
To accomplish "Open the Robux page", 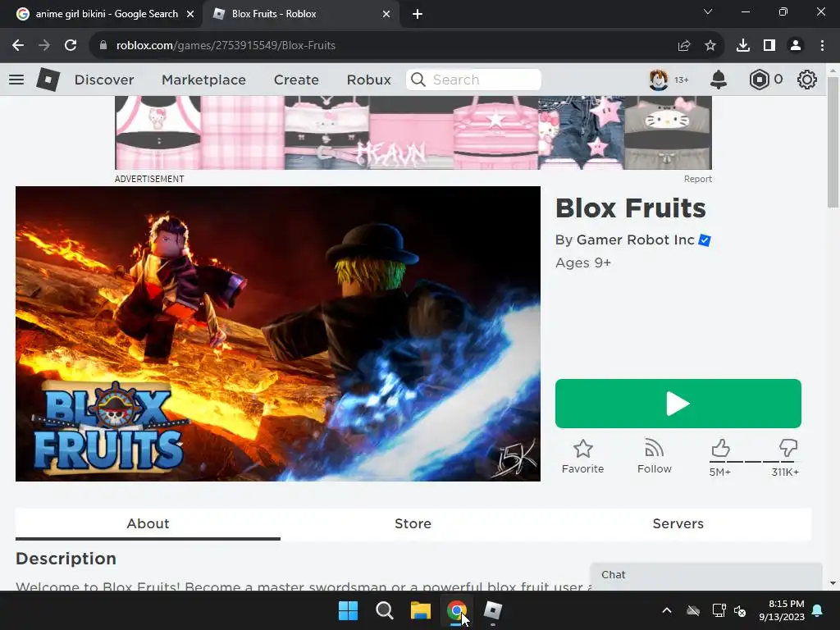I will (368, 80).
